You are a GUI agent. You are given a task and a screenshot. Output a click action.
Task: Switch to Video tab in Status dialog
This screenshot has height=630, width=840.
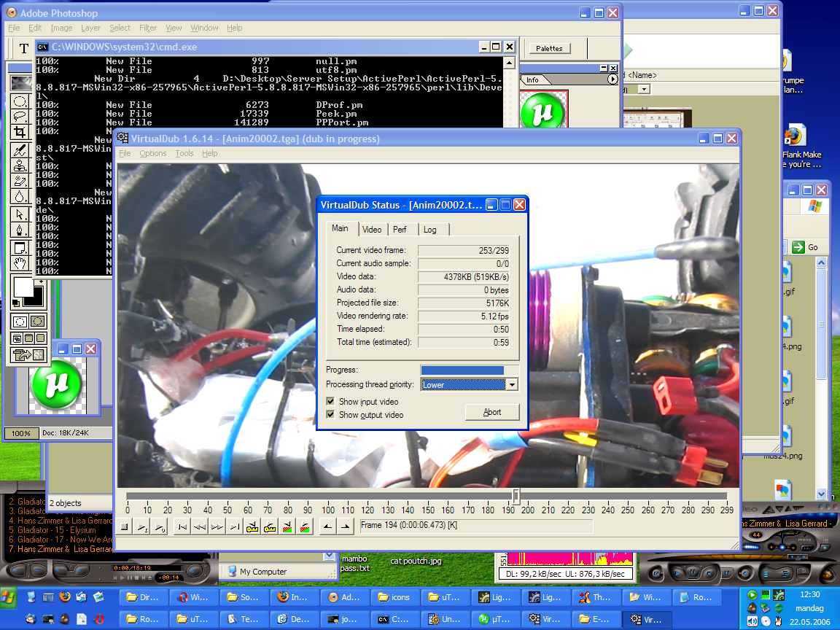371,229
